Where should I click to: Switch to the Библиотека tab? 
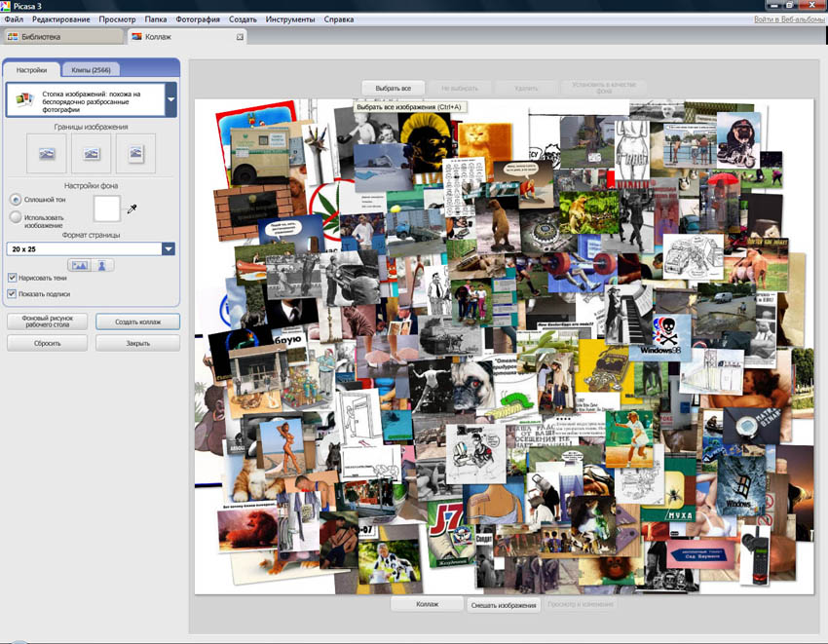tap(62, 36)
